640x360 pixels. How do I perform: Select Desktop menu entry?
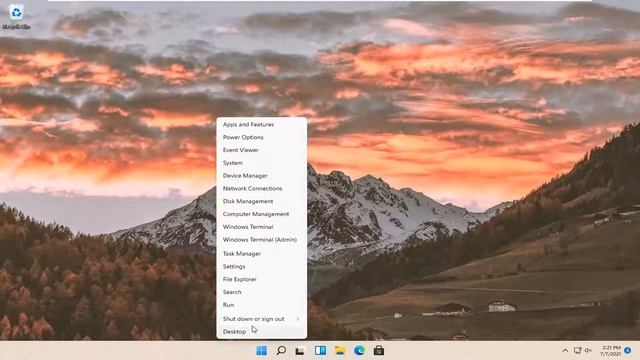tap(262, 332)
